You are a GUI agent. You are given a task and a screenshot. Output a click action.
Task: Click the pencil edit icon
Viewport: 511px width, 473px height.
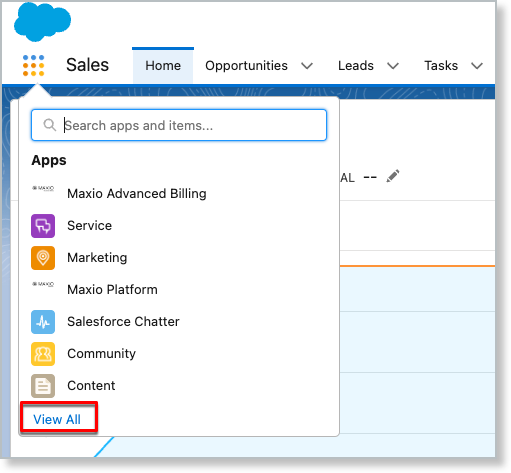coord(393,176)
